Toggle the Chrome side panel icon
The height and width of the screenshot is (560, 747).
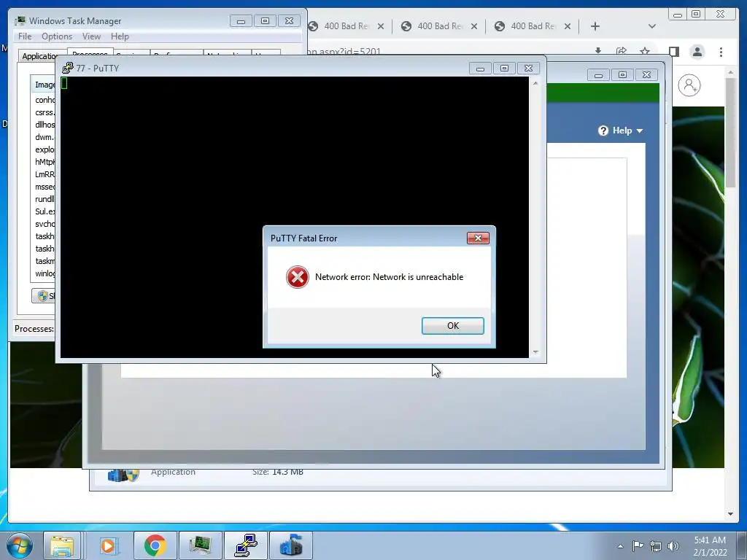(673, 52)
